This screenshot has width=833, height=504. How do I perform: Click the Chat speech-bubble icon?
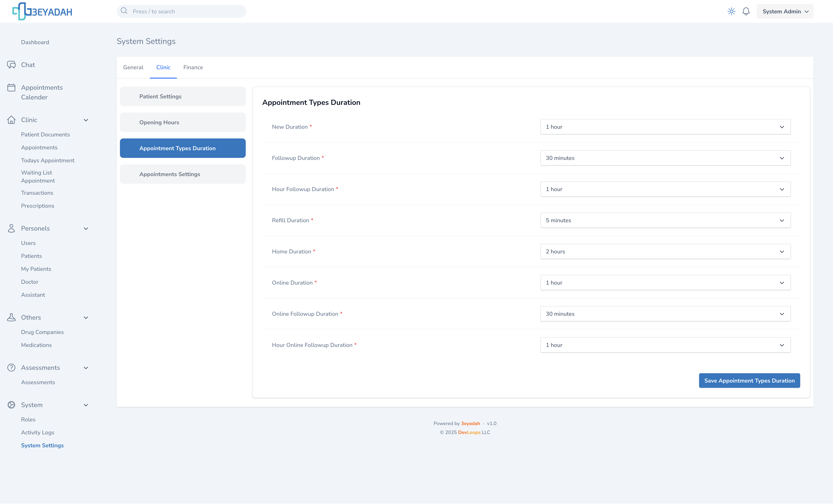11,65
